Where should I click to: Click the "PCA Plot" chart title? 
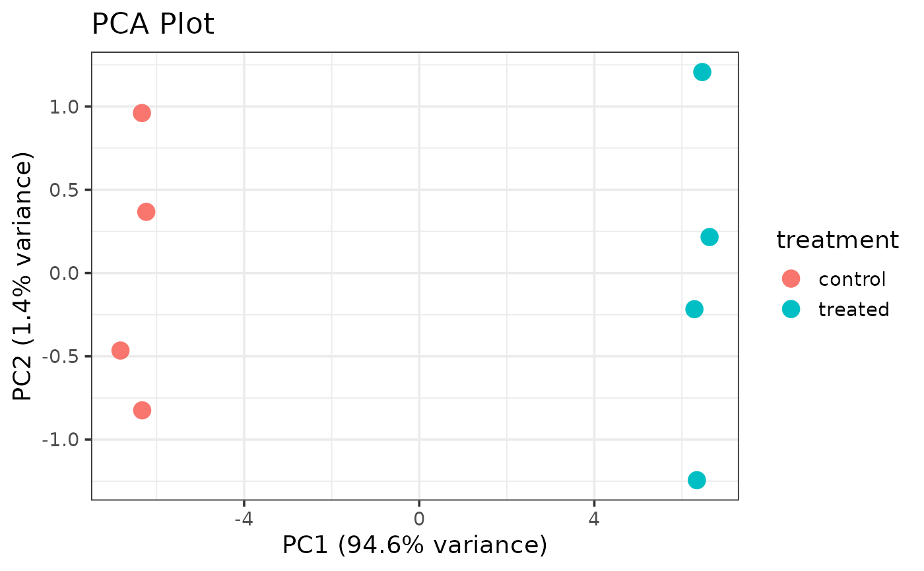(x=152, y=25)
